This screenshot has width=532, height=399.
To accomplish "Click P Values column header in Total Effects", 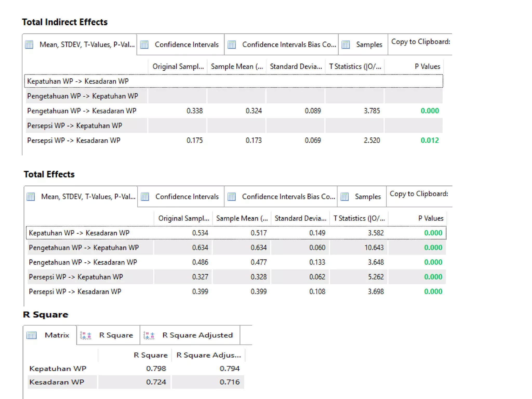I will (430, 218).
